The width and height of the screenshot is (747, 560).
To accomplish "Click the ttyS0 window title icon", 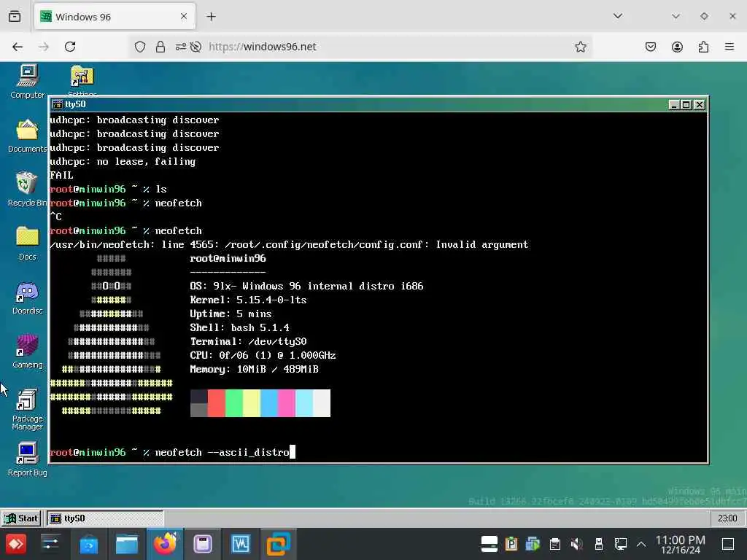I will (x=58, y=104).
